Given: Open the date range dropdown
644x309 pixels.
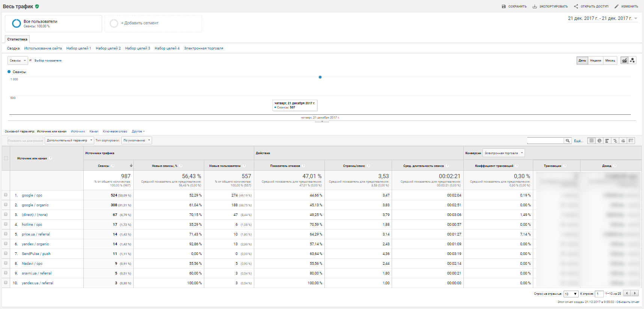Looking at the screenshot, I should pyautogui.click(x=603, y=18).
